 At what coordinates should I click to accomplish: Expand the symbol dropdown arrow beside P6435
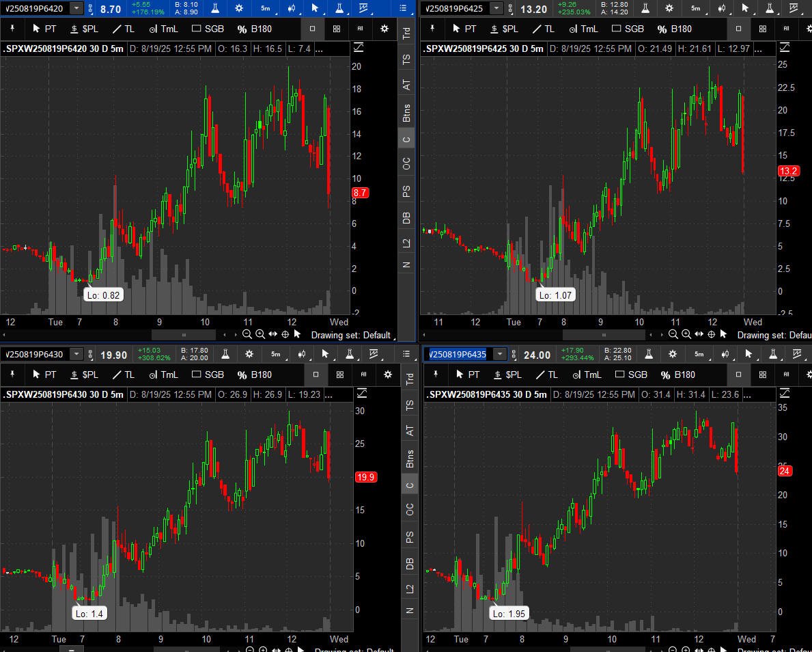[x=500, y=354]
